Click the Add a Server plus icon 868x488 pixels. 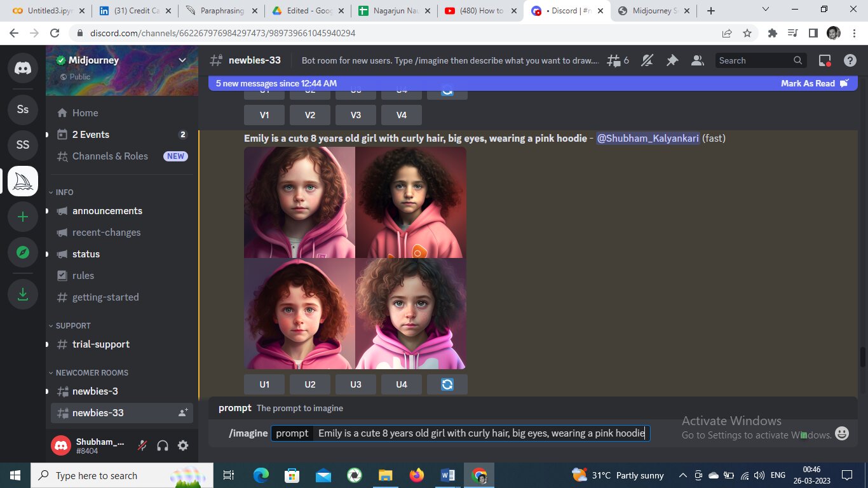coord(23,217)
